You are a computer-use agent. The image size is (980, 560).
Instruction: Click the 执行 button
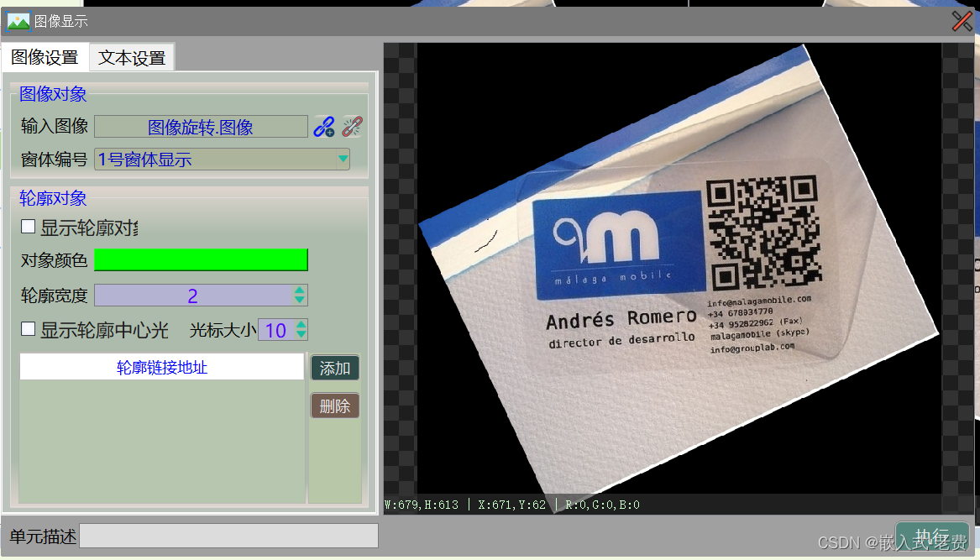(x=932, y=536)
